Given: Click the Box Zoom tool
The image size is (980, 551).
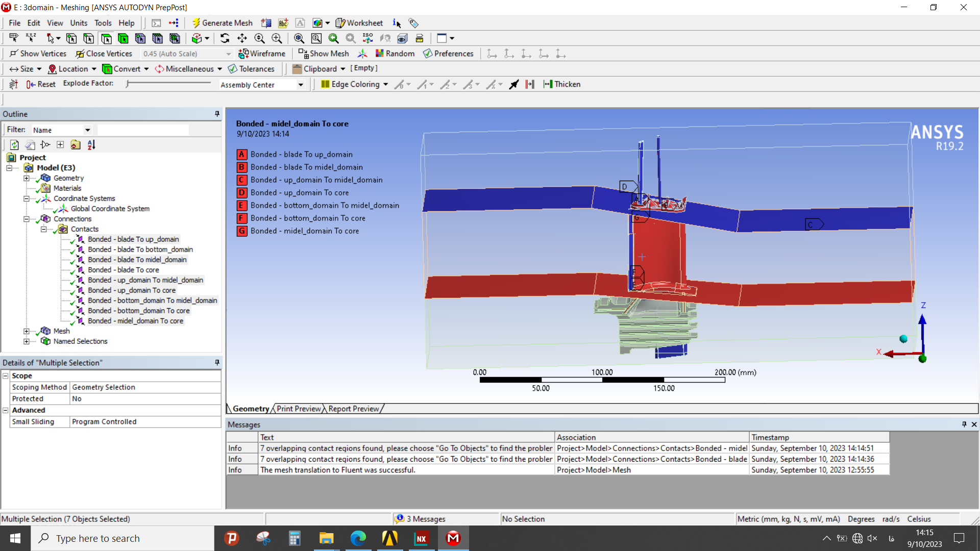Looking at the screenshot, I should 277,38.
